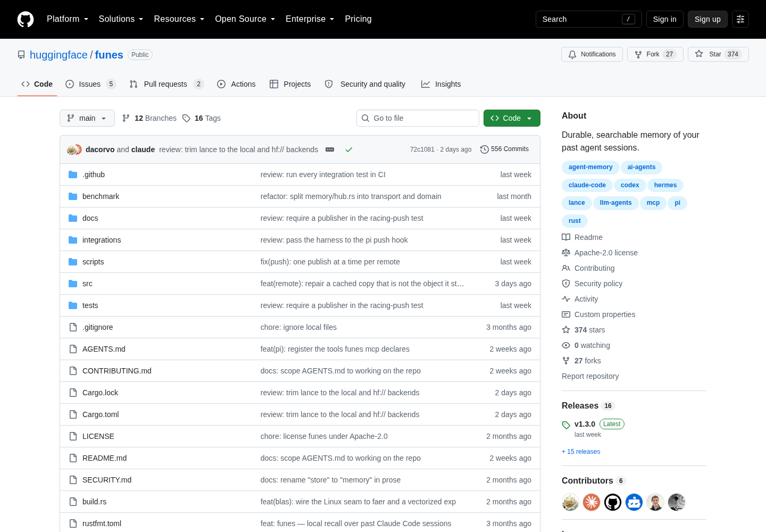
Task: View the passing checks green checkmark
Action: pos(349,149)
